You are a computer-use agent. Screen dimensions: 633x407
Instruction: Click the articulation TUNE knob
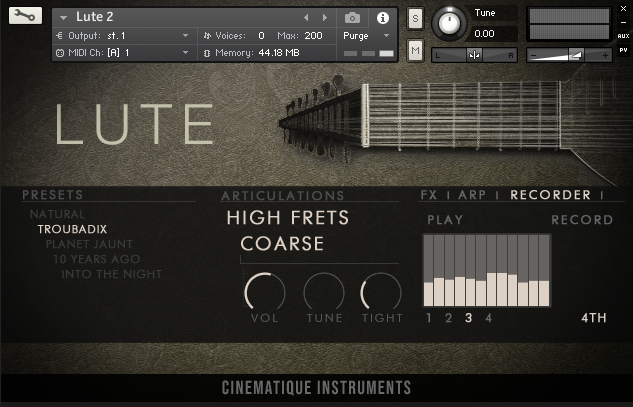(324, 292)
